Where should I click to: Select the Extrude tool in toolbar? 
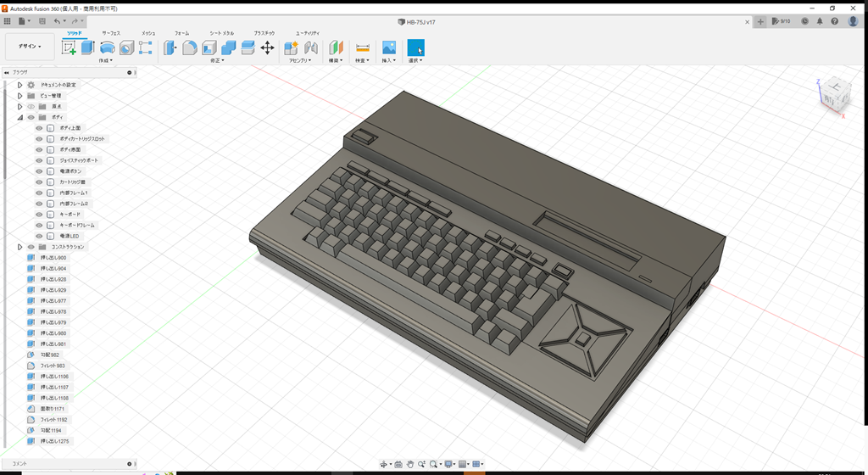[x=87, y=47]
